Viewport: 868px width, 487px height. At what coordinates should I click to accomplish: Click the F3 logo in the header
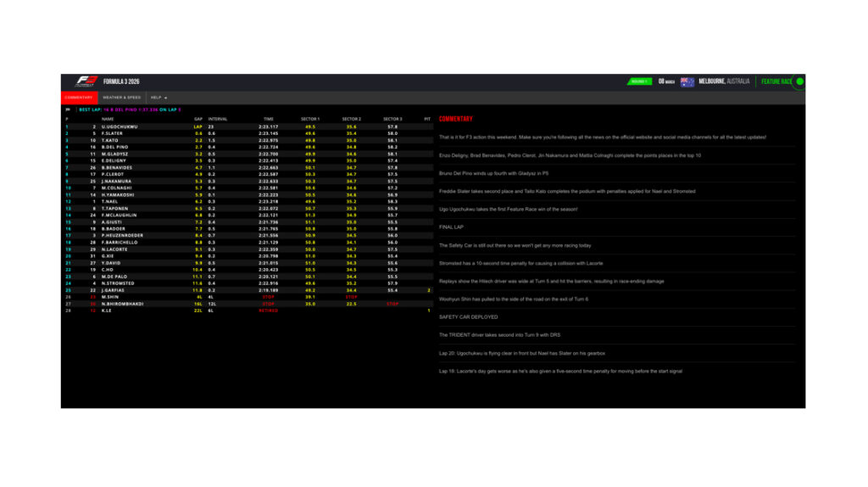pyautogui.click(x=86, y=81)
